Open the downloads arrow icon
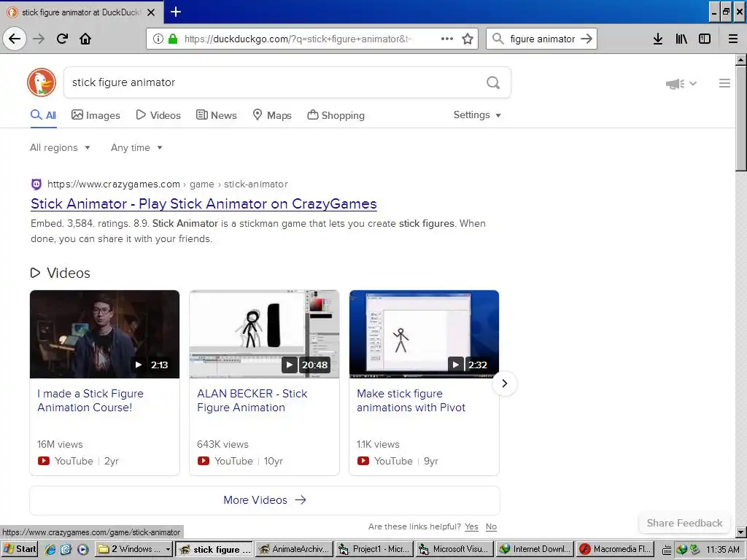747x560 pixels. 658,39
